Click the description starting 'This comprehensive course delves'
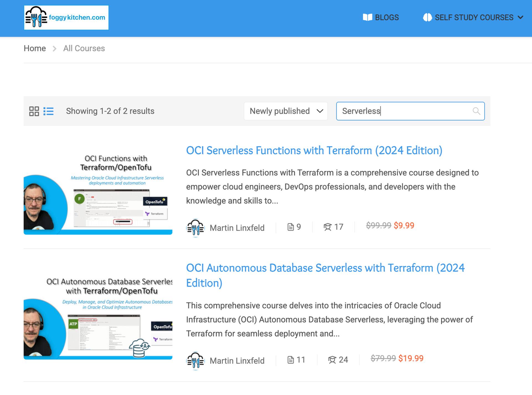 (x=329, y=320)
